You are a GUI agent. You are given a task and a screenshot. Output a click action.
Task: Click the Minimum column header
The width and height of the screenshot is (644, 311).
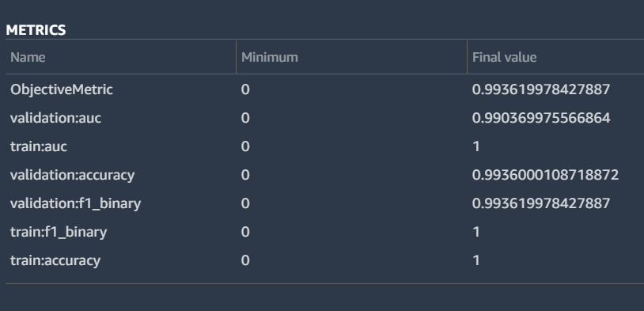270,57
